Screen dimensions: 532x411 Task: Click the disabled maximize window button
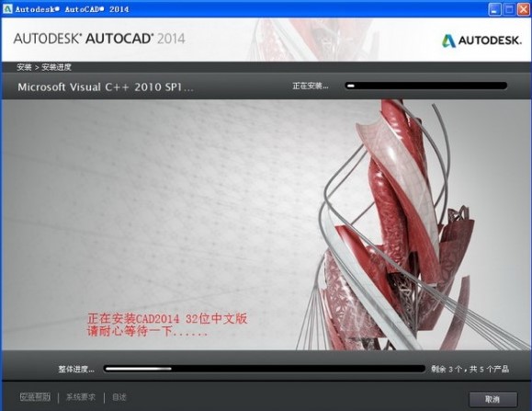[x=509, y=9]
